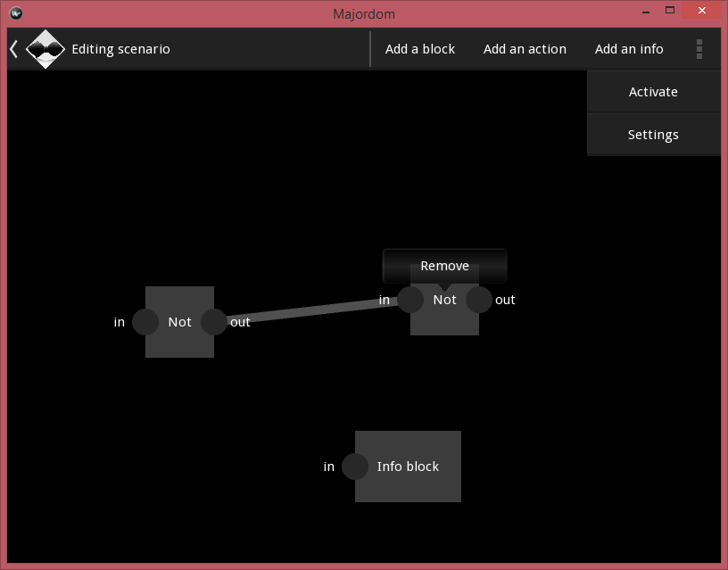Choose Activate from the overflow menu
Screen dimensions: 728x570
click(x=653, y=92)
